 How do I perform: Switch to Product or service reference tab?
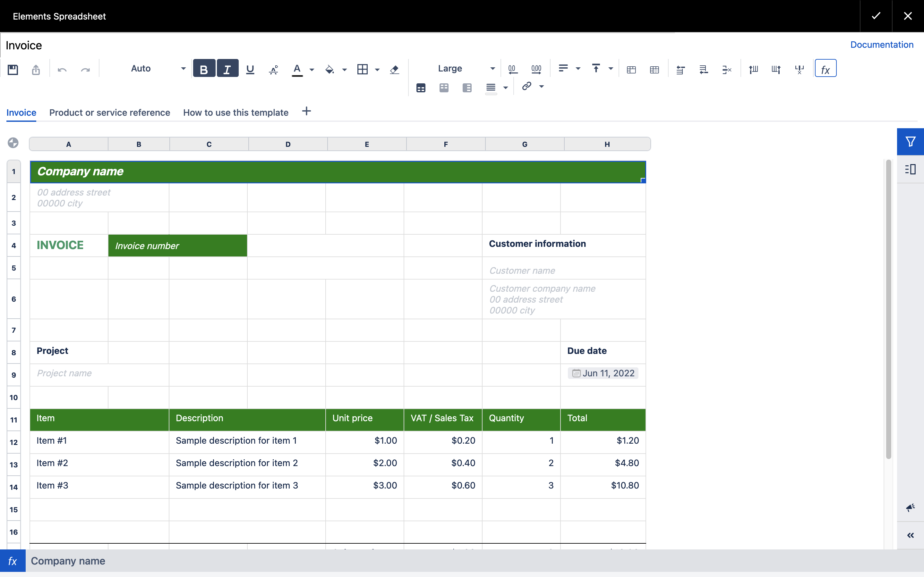[110, 113]
